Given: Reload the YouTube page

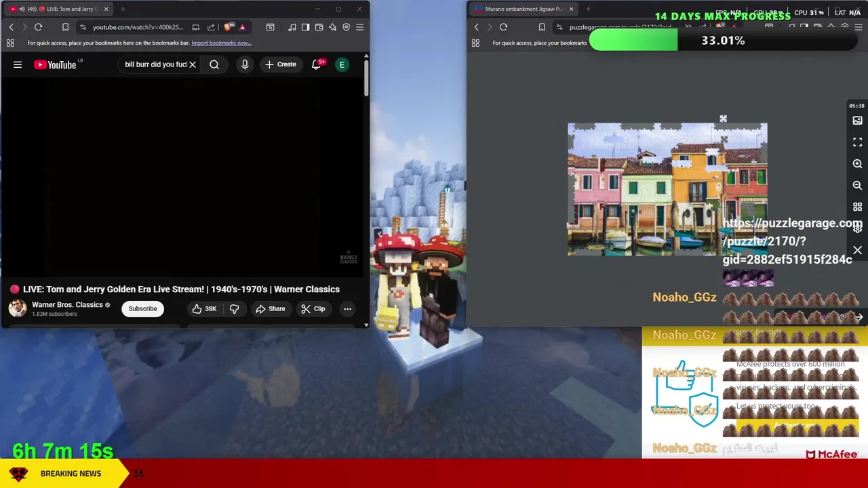Looking at the screenshot, I should click(x=39, y=27).
